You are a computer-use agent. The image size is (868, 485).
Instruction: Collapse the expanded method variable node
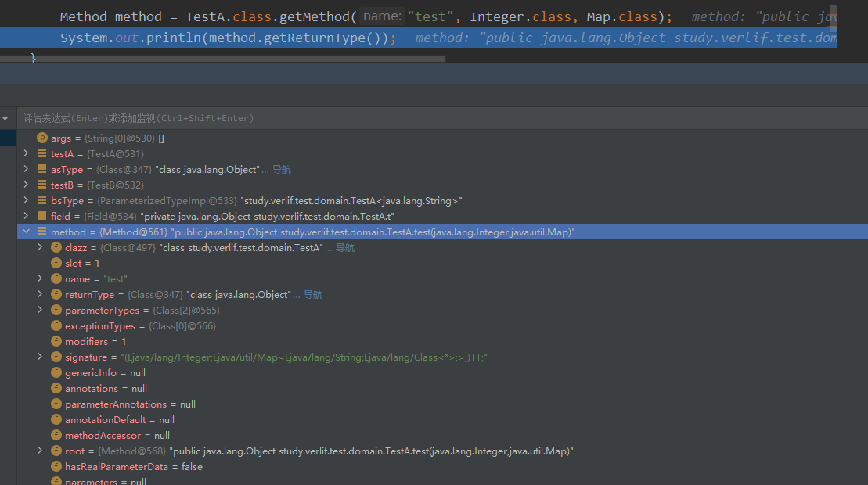tap(27, 232)
